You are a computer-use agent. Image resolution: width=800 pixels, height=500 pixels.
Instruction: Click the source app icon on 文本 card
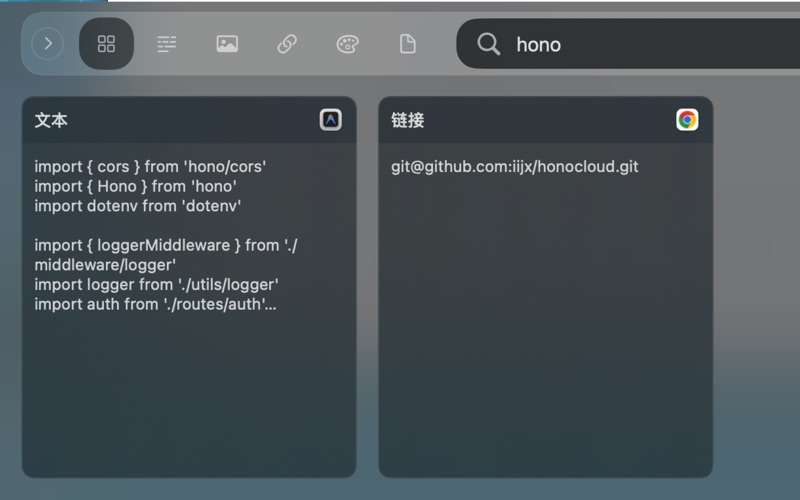coord(331,120)
